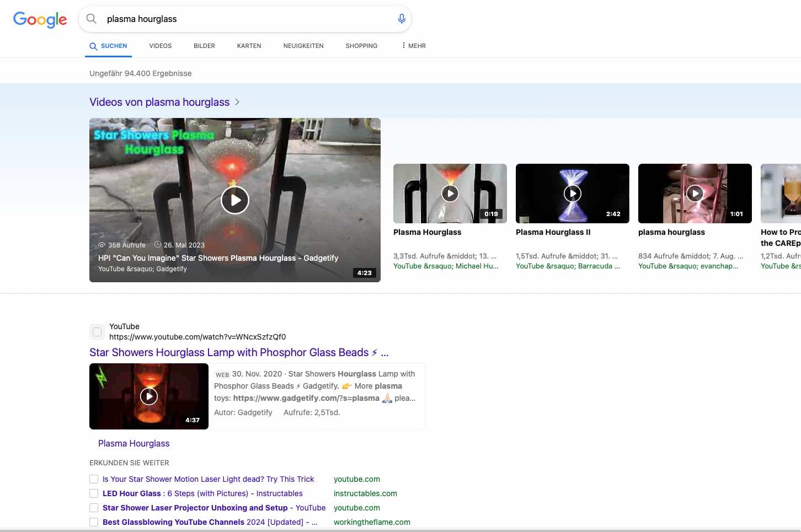The image size is (801, 532).
Task: Click 'YouTube › Michael Hu...' source text
Action: 446,266
